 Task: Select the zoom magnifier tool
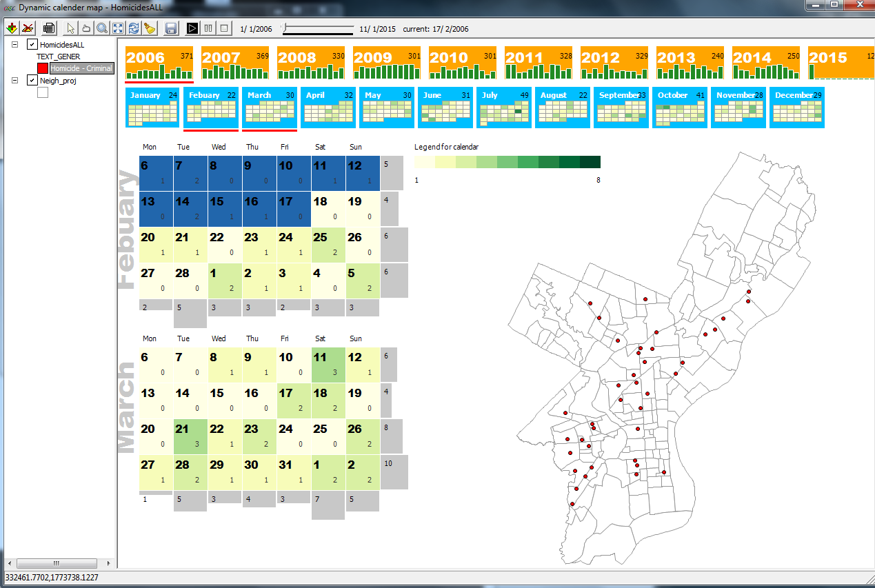point(102,28)
